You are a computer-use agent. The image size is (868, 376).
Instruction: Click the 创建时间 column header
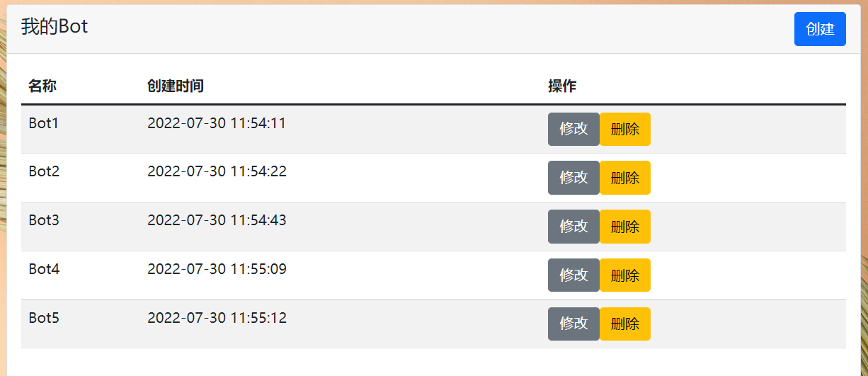pos(176,86)
